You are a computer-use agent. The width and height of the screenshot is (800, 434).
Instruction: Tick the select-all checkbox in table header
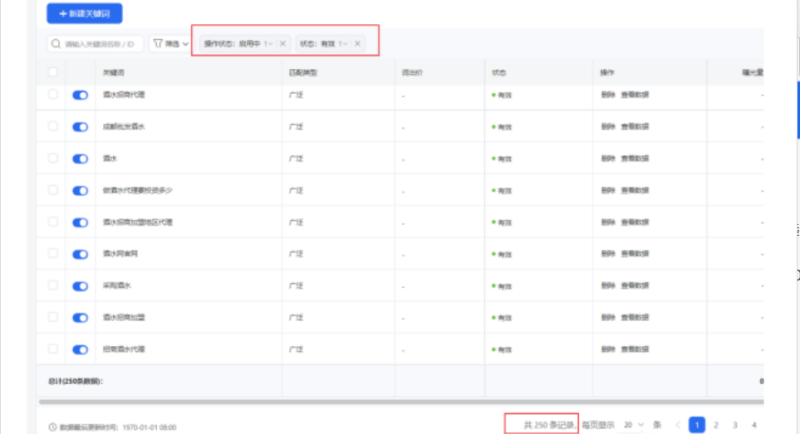point(53,72)
